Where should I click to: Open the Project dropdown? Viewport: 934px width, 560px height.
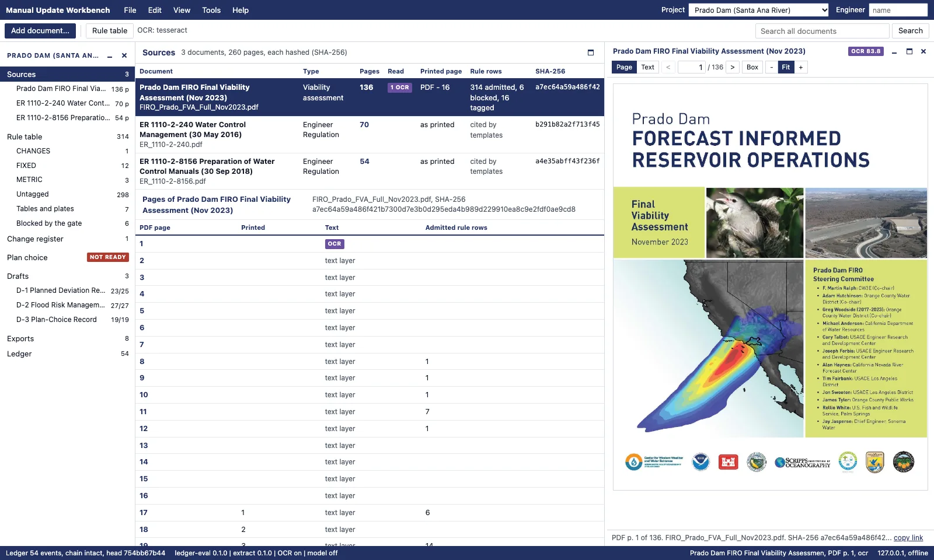[759, 10]
